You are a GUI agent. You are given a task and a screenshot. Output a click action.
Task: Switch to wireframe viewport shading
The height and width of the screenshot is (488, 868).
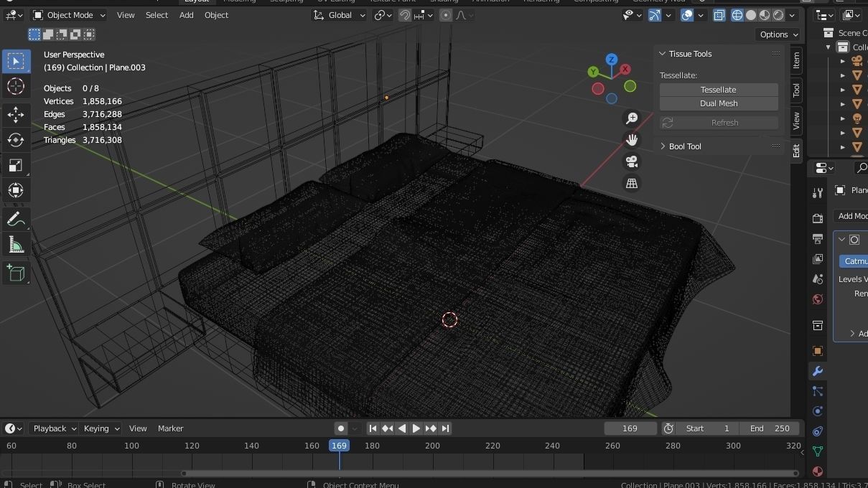pyautogui.click(x=737, y=15)
